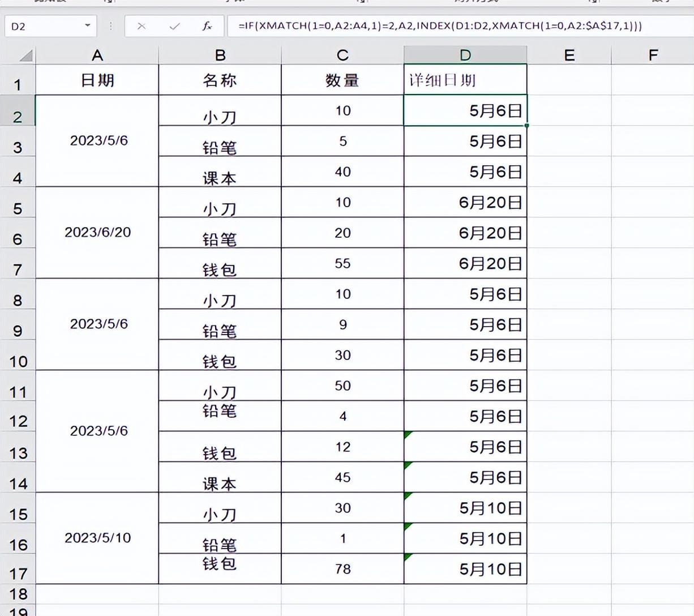This screenshot has width=694, height=616.
Task: Click the 名称 header cell
Action: 220,80
